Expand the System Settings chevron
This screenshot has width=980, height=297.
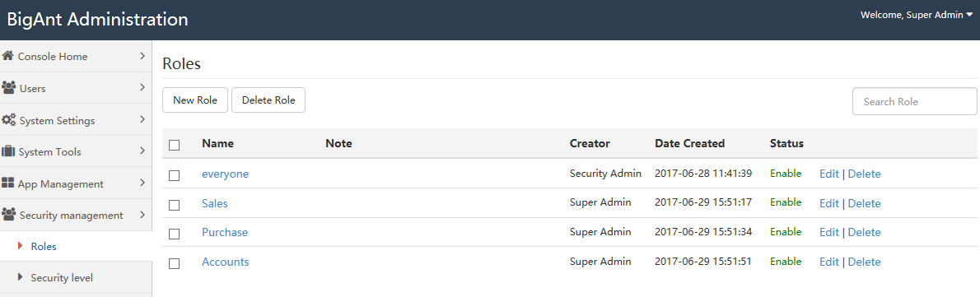click(142, 119)
